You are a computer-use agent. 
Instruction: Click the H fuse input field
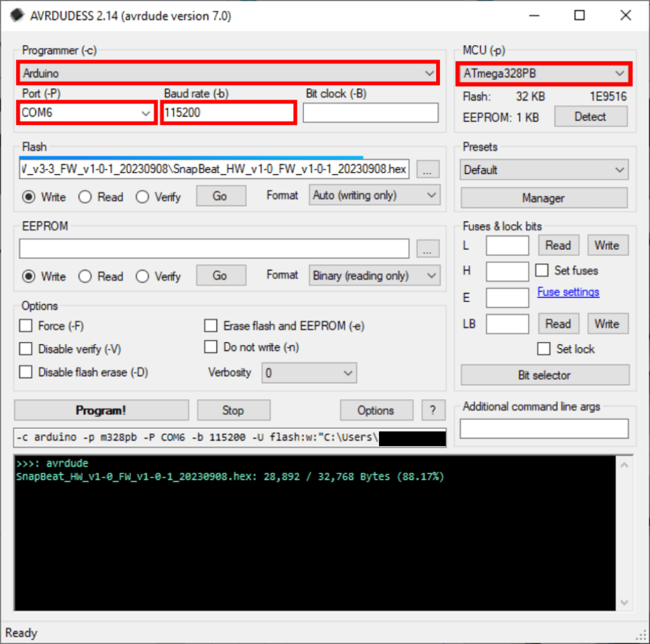(507, 272)
